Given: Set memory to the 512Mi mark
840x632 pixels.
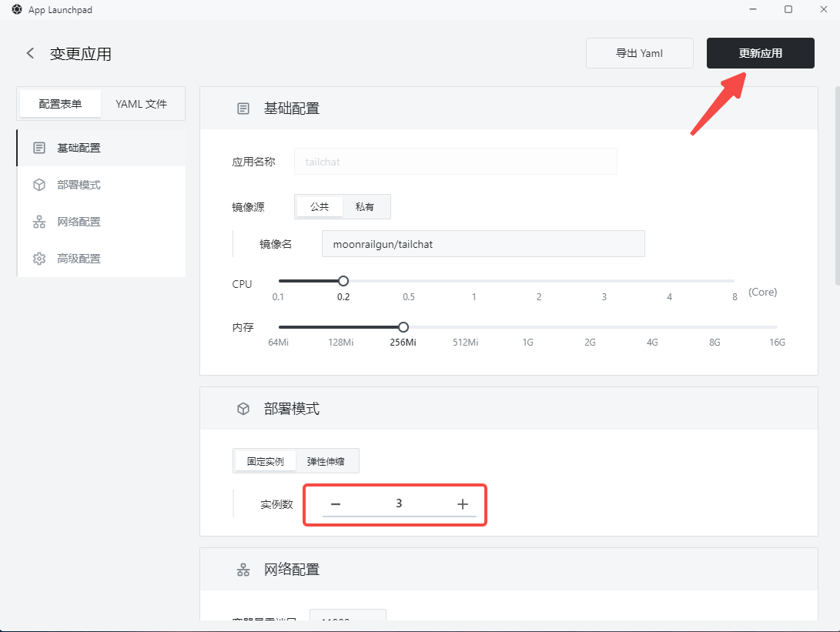Looking at the screenshot, I should pos(466,343).
